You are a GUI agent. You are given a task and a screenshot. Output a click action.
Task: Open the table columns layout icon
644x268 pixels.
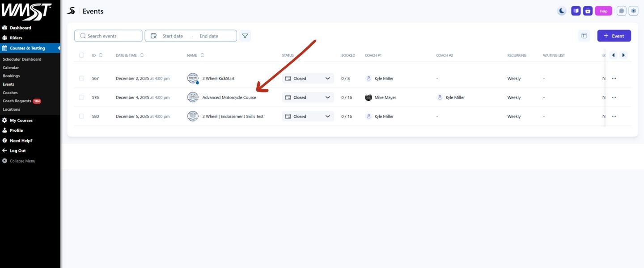tap(584, 36)
